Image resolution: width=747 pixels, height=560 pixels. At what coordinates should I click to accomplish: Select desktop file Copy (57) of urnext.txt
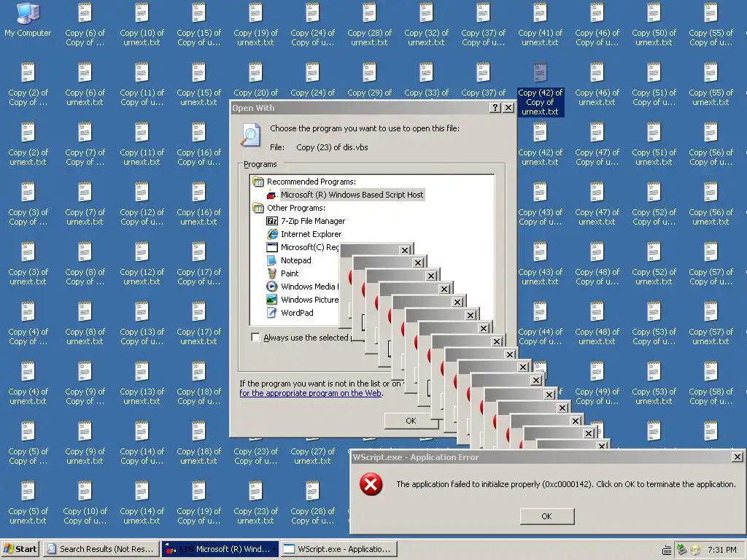[x=711, y=324]
